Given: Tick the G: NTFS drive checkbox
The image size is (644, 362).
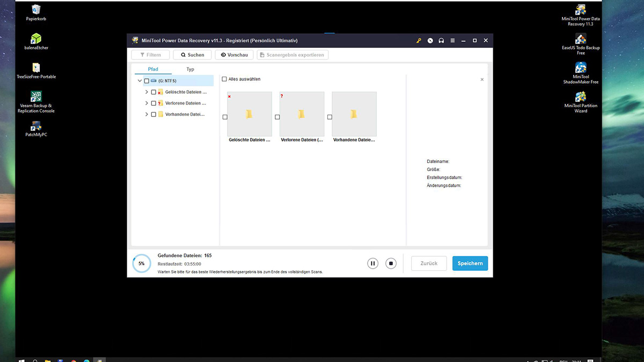Looking at the screenshot, I should [x=147, y=81].
